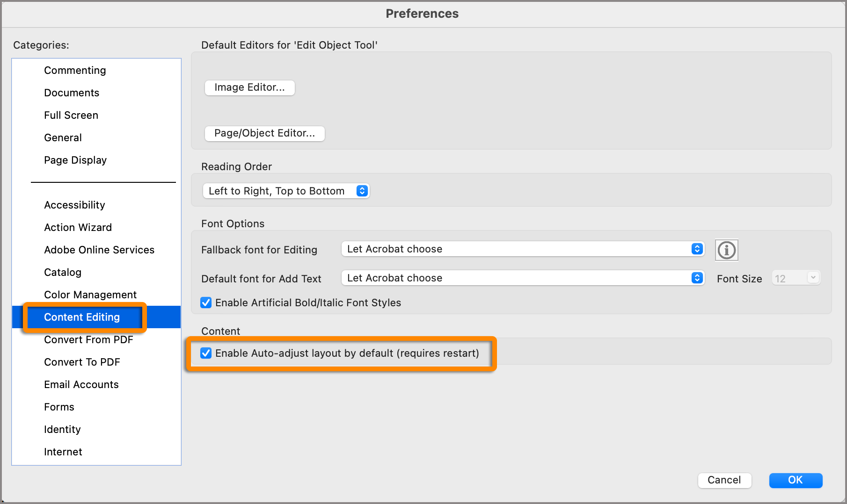This screenshot has width=847, height=504.
Task: Click the Image Editor button
Action: point(249,87)
